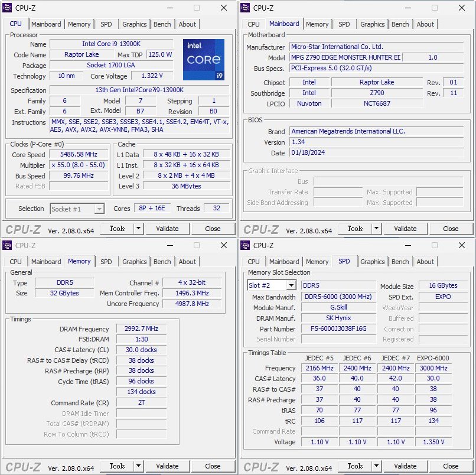Viewport: 476px width, 475px height.
Task: Click the Threads count field 32
Action: (217, 208)
